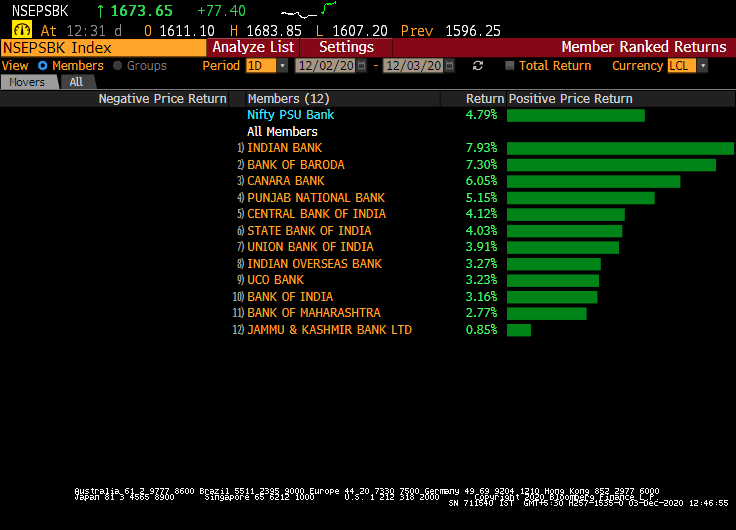Enable the Total Return checkbox
Viewport: 736px width, 530px height.
(x=510, y=66)
